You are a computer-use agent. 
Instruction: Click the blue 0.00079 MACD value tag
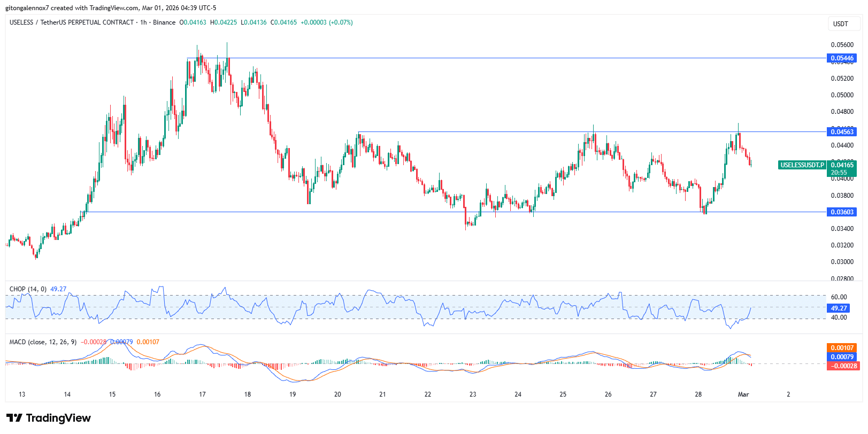click(842, 357)
